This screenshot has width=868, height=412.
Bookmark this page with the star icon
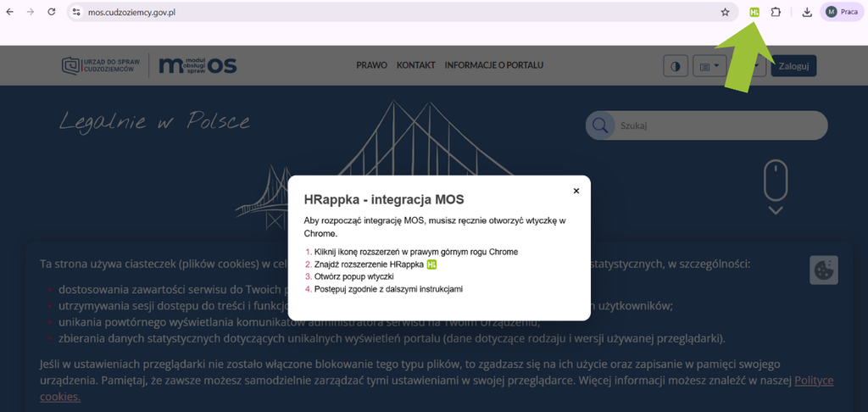point(726,12)
